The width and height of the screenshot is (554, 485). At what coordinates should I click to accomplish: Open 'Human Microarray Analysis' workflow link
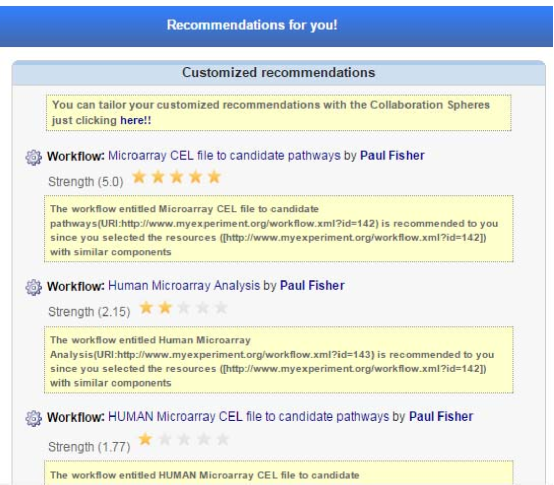click(x=184, y=285)
